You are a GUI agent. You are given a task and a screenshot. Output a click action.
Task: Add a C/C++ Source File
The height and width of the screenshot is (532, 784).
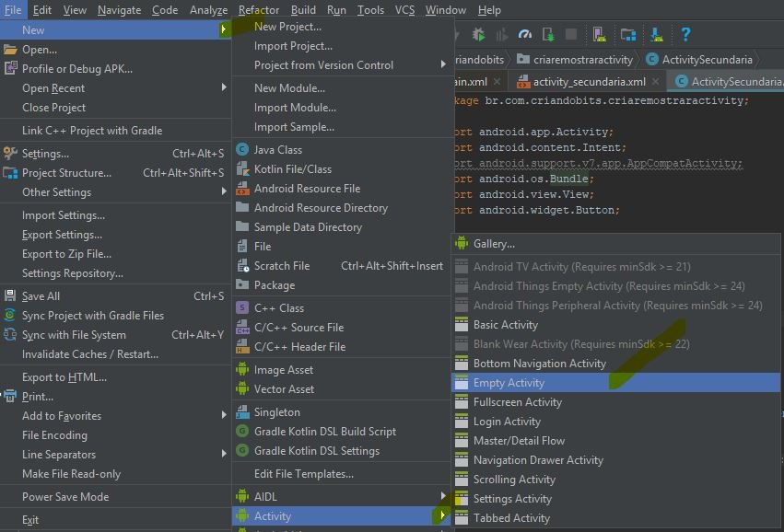click(x=343, y=328)
